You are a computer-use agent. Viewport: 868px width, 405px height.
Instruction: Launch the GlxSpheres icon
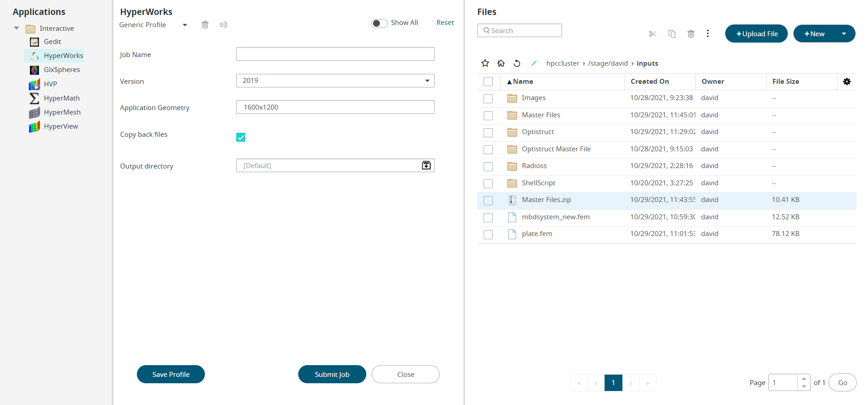(x=34, y=70)
